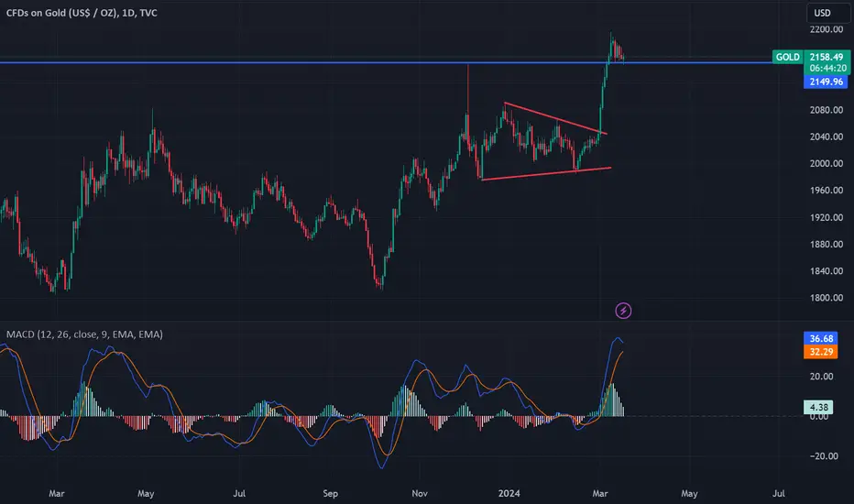Click the bar countdown timer 06:44:20

click(827, 68)
